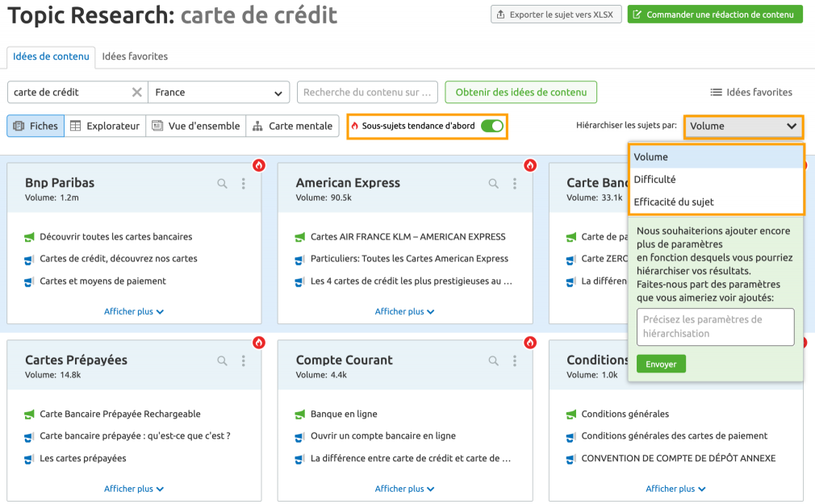
Task: Click 'Commander une rédaction de contenu' button
Action: tap(715, 15)
